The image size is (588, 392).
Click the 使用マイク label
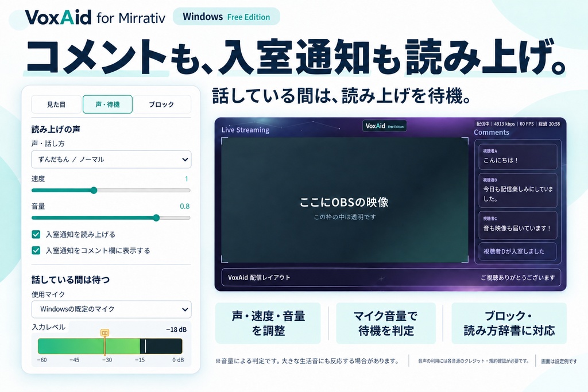tap(48, 294)
